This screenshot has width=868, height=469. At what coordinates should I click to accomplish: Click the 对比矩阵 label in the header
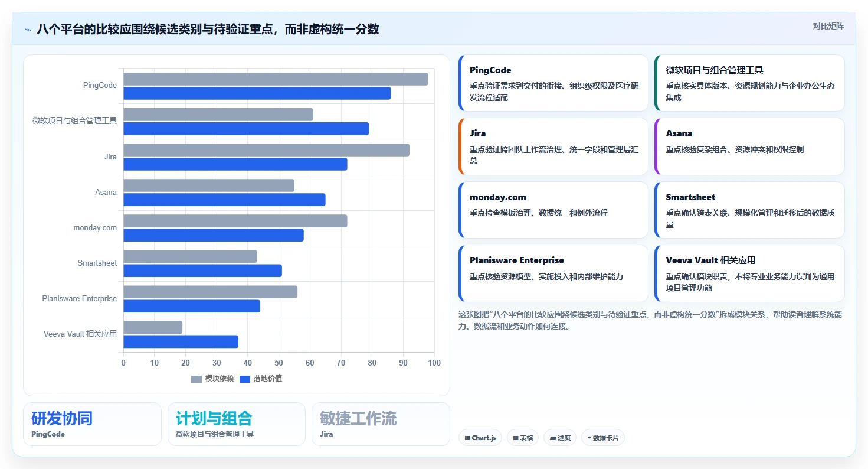coord(828,26)
